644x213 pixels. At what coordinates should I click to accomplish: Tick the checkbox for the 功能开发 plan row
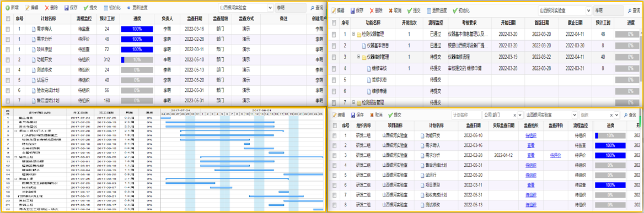pyautogui.click(x=8, y=60)
